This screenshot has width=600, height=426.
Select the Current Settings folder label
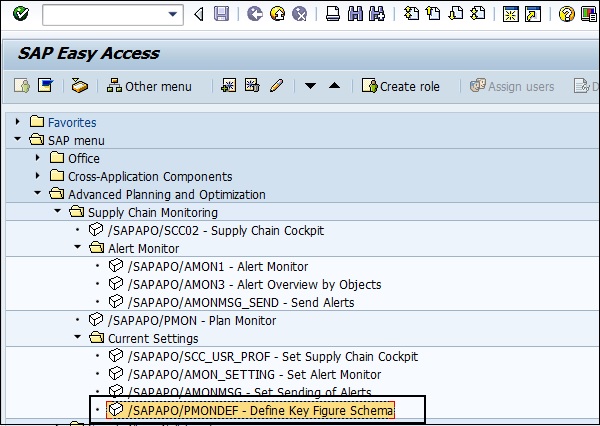click(153, 338)
